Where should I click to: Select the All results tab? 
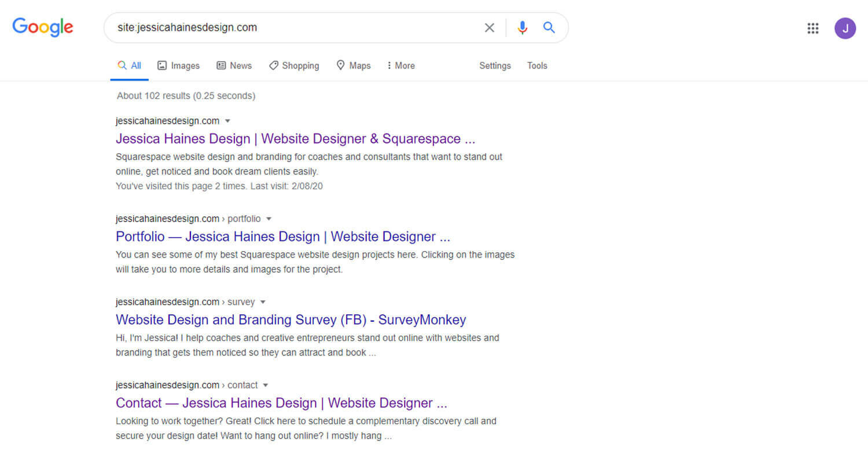click(x=130, y=65)
